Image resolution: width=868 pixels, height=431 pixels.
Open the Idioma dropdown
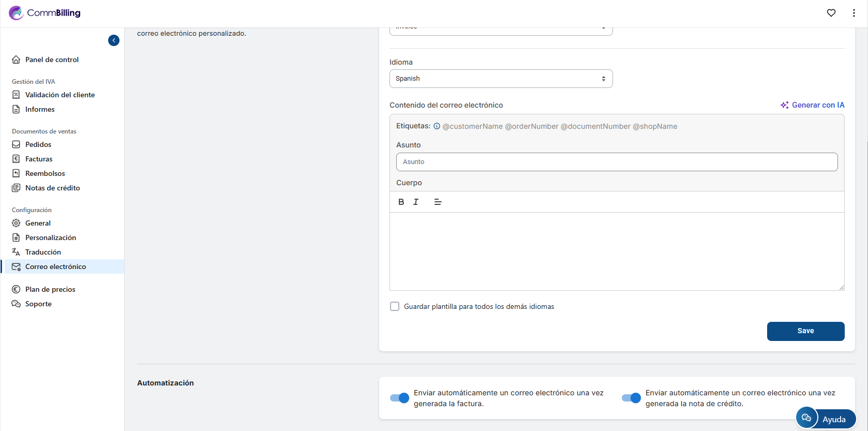(x=501, y=79)
